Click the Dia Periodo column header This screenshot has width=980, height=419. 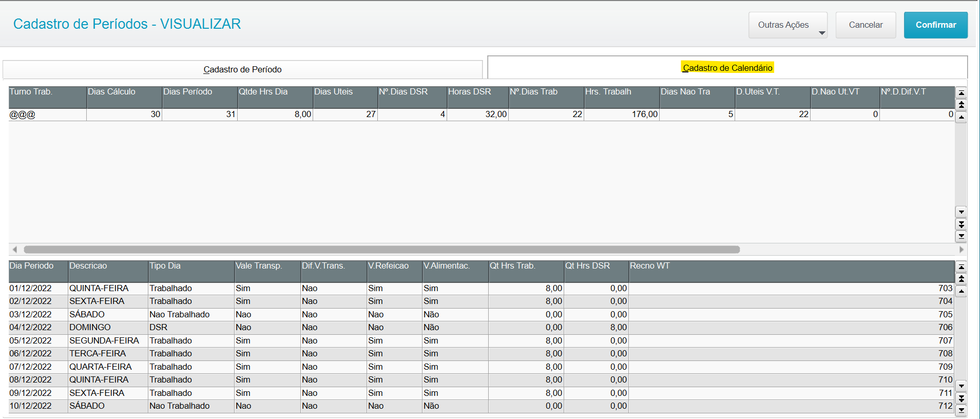click(x=39, y=271)
